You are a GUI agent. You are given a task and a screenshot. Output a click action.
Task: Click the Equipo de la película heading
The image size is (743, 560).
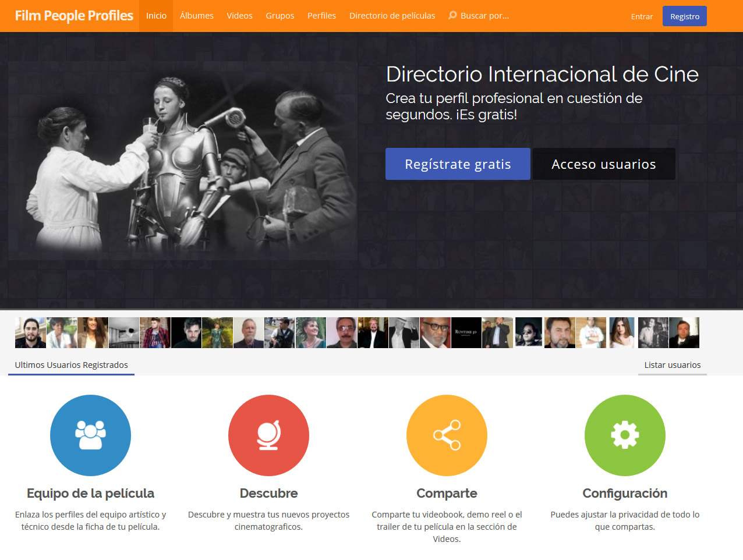click(90, 493)
